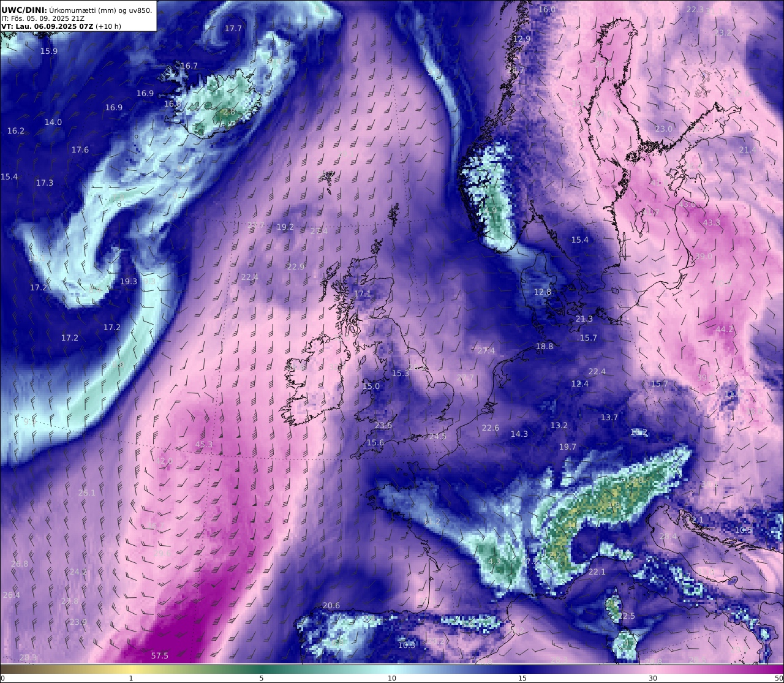Select the 16.7 value near Iceland
The height and width of the screenshot is (683, 784).
pyautogui.click(x=189, y=66)
